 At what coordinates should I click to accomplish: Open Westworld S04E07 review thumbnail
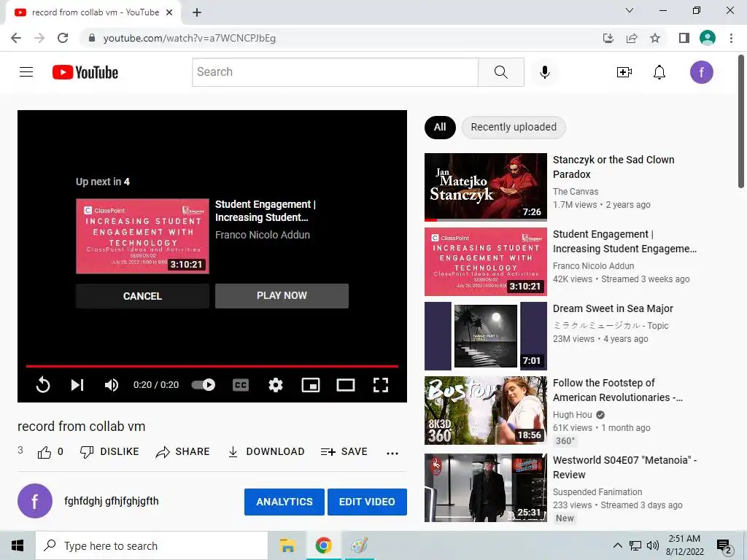[x=485, y=488]
